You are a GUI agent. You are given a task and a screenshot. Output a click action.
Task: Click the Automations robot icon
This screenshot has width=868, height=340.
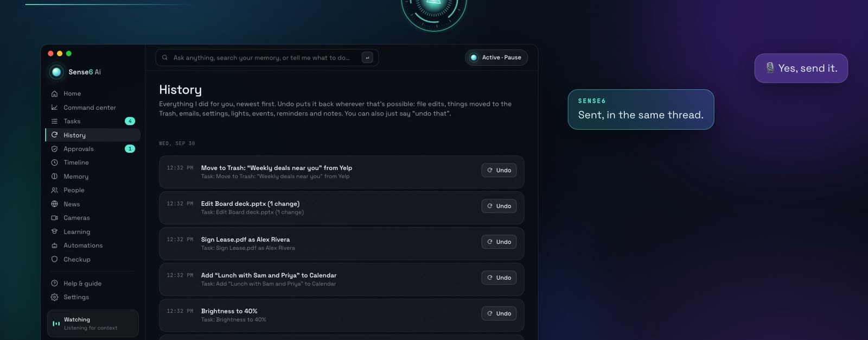pos(54,245)
